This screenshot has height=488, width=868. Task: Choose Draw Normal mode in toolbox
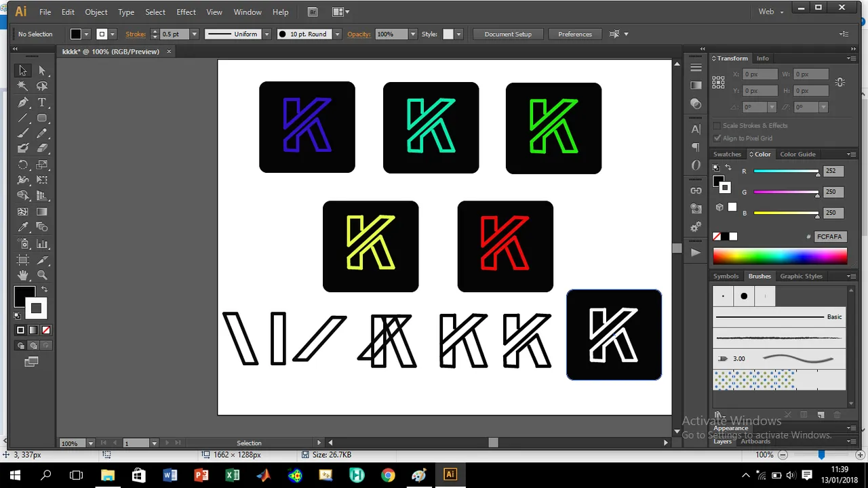pos(21,346)
